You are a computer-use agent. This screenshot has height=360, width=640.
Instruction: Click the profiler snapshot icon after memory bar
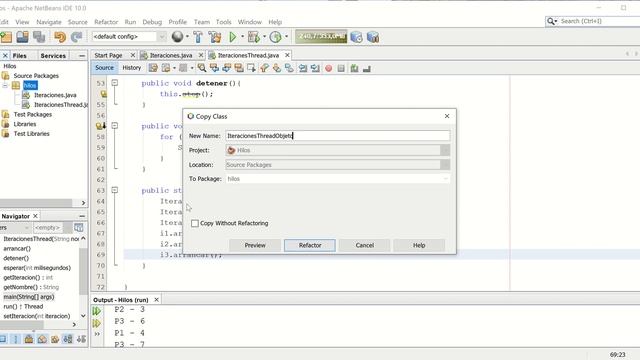tap(356, 37)
